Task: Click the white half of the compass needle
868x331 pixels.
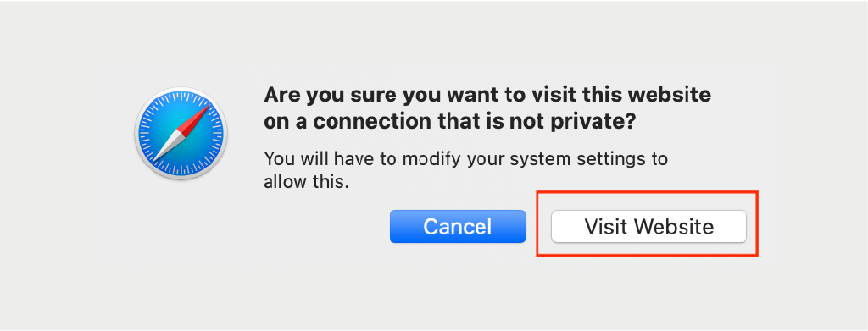Action: tap(168, 146)
